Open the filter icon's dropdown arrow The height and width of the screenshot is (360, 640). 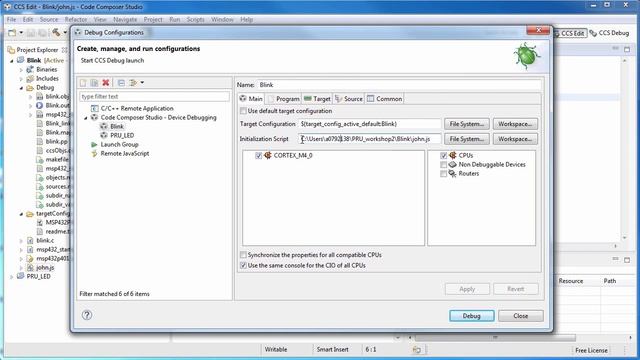coord(142,82)
